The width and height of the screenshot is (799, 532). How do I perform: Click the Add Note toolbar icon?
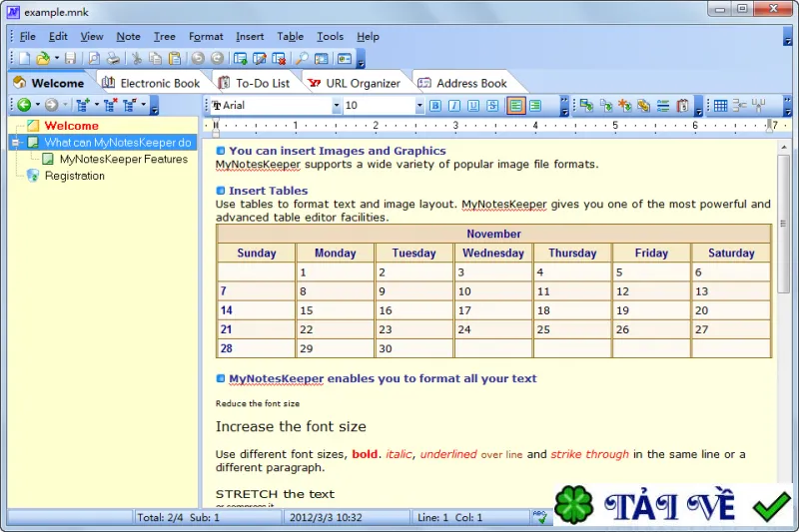click(240, 59)
